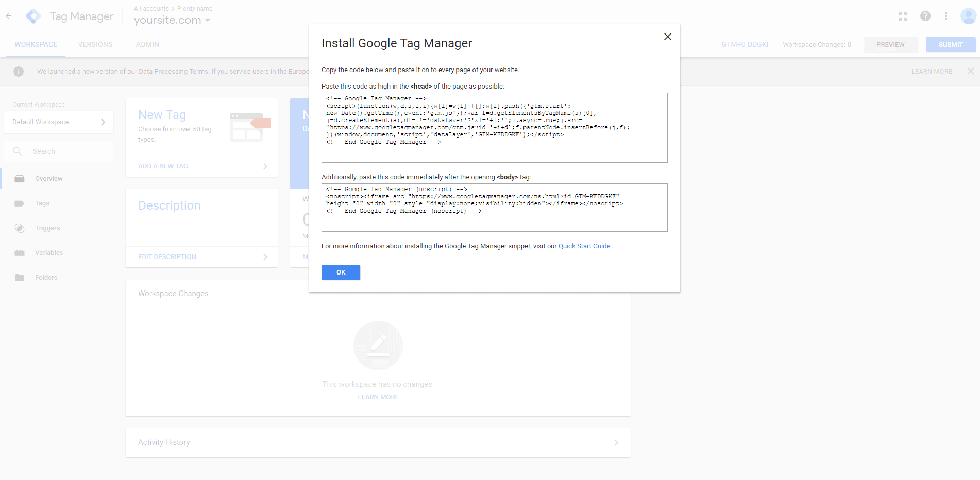
Task: Click Add a New Tag link
Action: point(163,166)
